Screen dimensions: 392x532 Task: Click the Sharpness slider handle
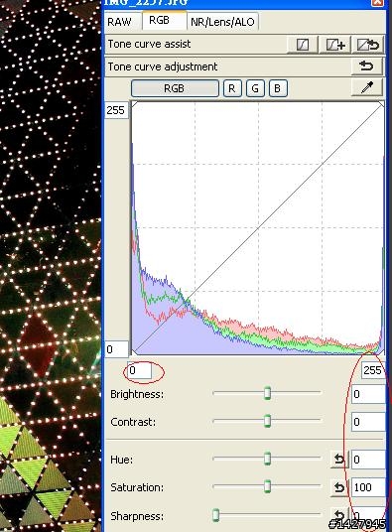pos(215,515)
